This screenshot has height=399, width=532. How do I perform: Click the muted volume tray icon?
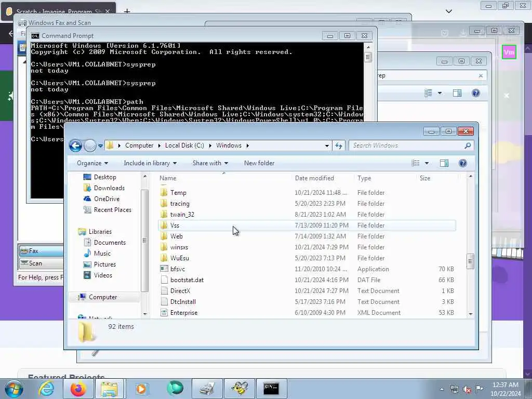tap(467, 390)
